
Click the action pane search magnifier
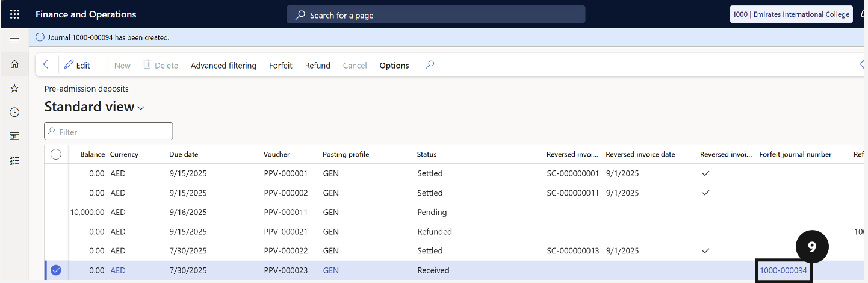tap(430, 65)
